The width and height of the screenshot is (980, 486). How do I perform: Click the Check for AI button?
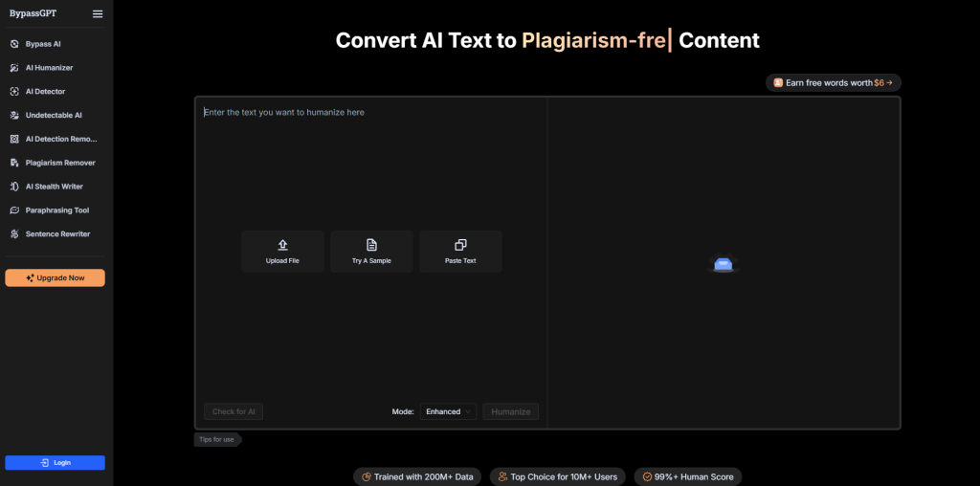coord(234,411)
